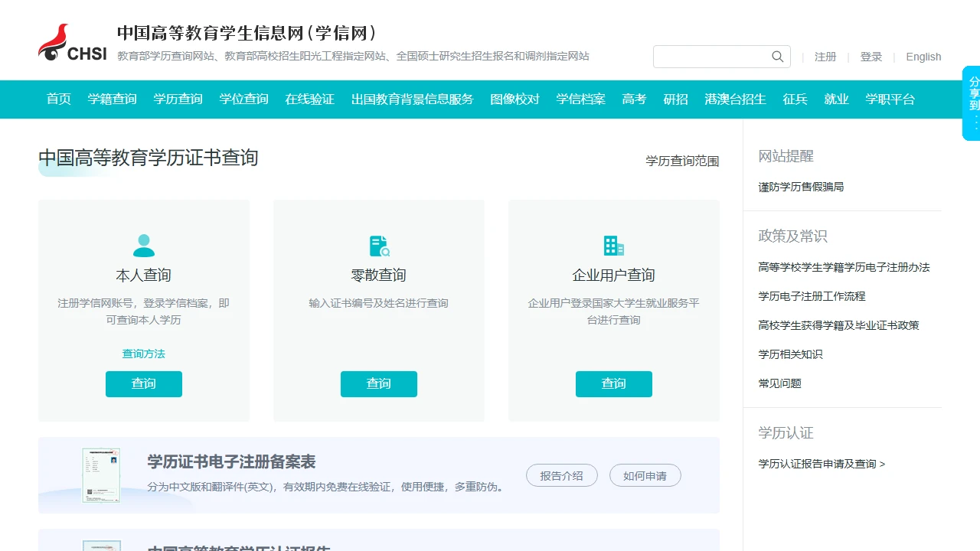Open the 登录 login page

[x=871, y=57]
